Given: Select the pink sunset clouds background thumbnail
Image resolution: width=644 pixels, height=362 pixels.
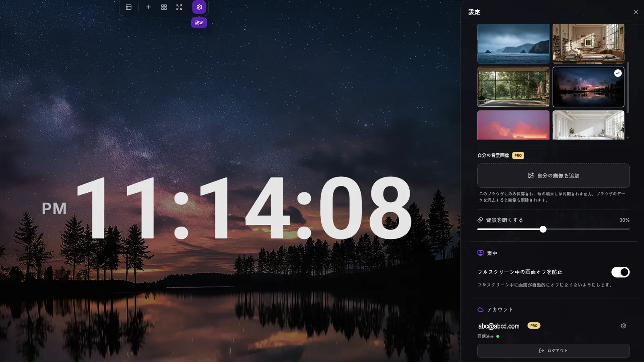Looking at the screenshot, I should tap(513, 125).
